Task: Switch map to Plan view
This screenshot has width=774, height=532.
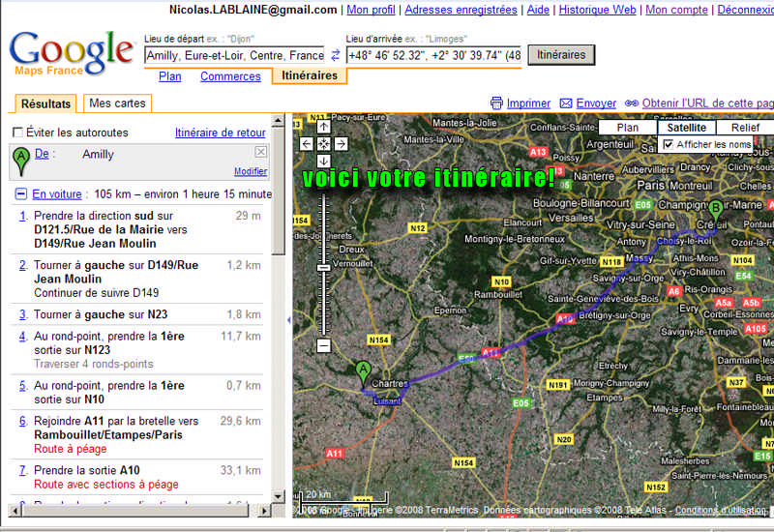Action: [627, 128]
